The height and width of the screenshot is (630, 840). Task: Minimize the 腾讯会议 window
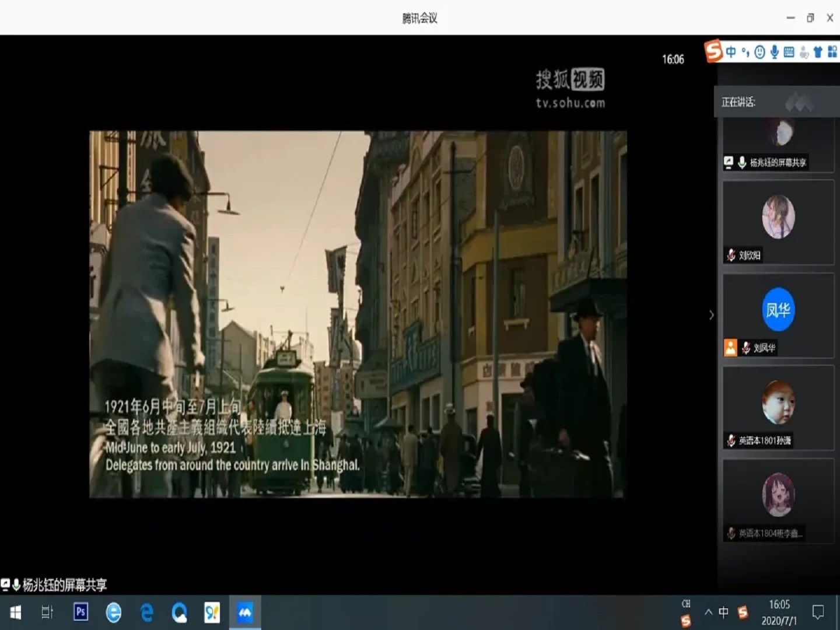[x=790, y=18]
